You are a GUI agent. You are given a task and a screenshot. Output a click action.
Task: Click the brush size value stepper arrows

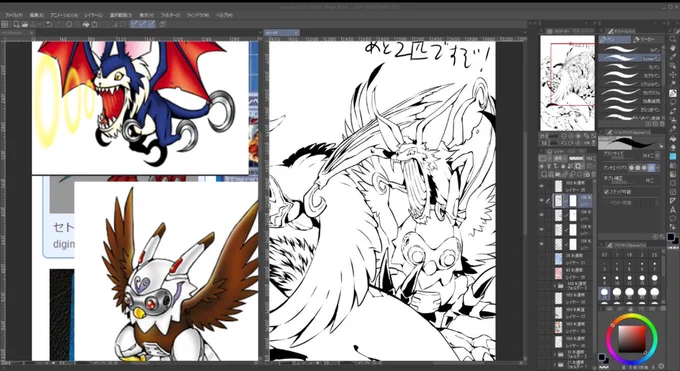coord(652,156)
